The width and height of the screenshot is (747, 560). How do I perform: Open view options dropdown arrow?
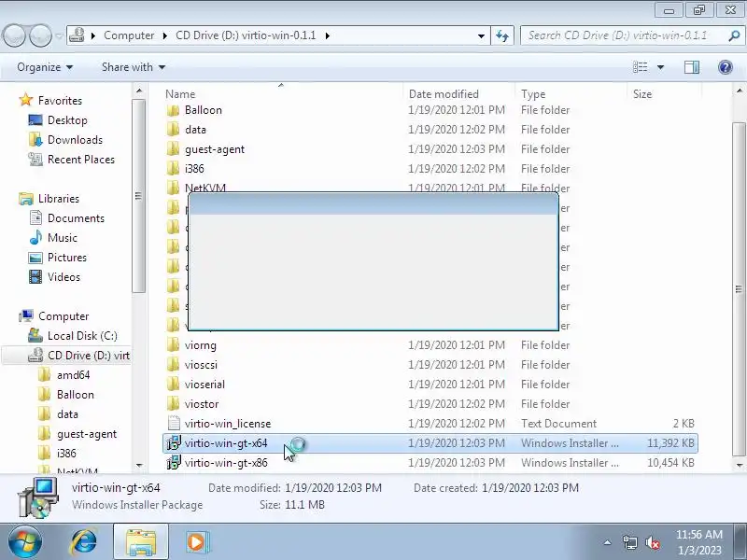(661, 67)
